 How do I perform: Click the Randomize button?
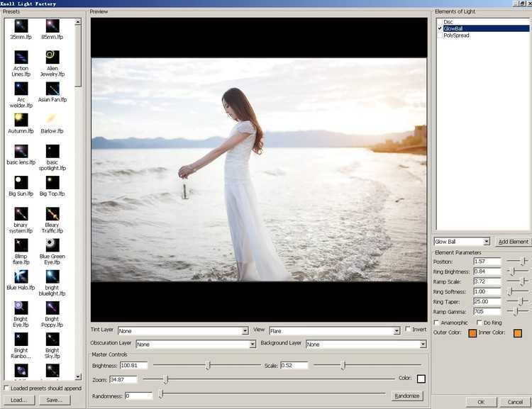pos(407,396)
